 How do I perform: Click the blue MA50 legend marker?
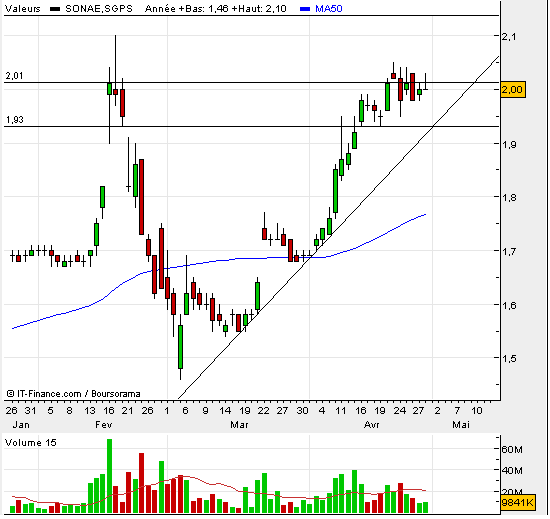pyautogui.click(x=305, y=9)
